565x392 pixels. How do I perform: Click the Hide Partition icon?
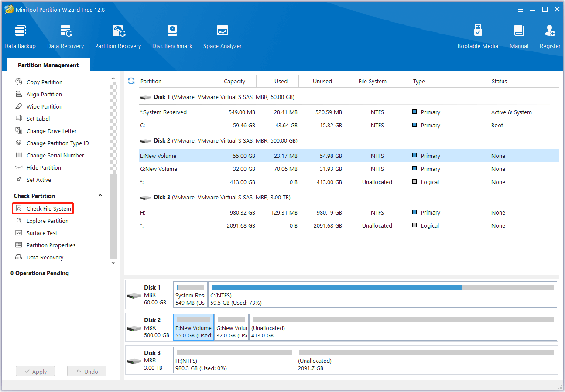(x=19, y=167)
